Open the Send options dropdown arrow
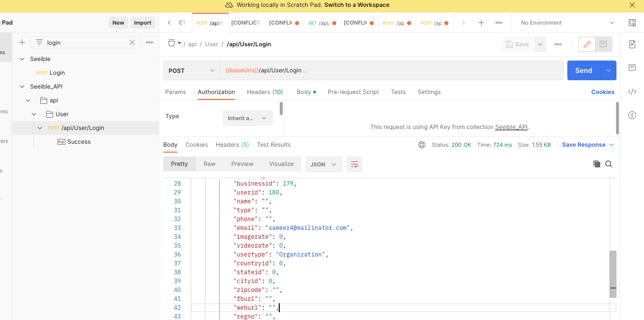Image resolution: width=644 pixels, height=320 pixels. click(609, 70)
